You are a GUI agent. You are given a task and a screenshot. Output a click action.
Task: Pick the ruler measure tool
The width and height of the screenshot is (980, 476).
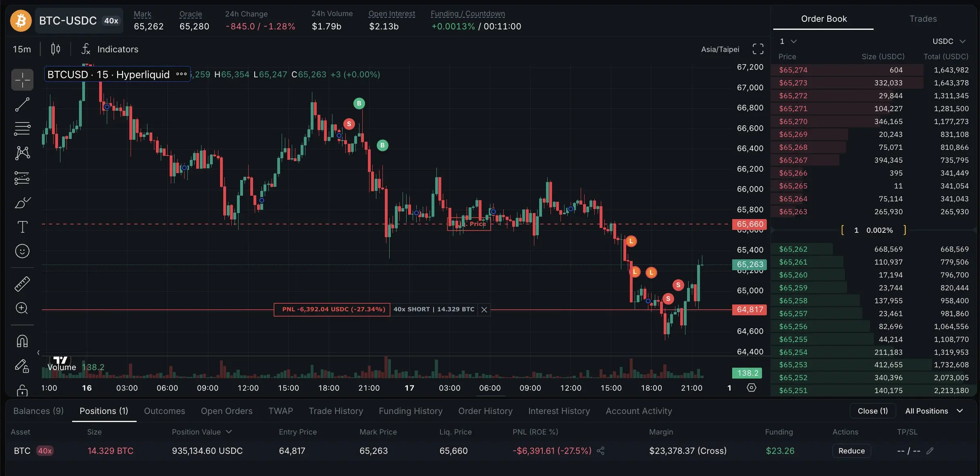pos(22,284)
